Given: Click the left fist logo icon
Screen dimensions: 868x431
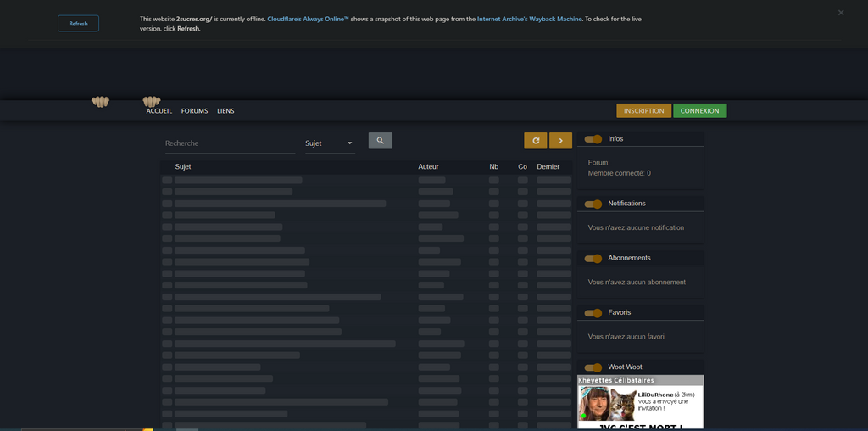Looking at the screenshot, I should (101, 102).
